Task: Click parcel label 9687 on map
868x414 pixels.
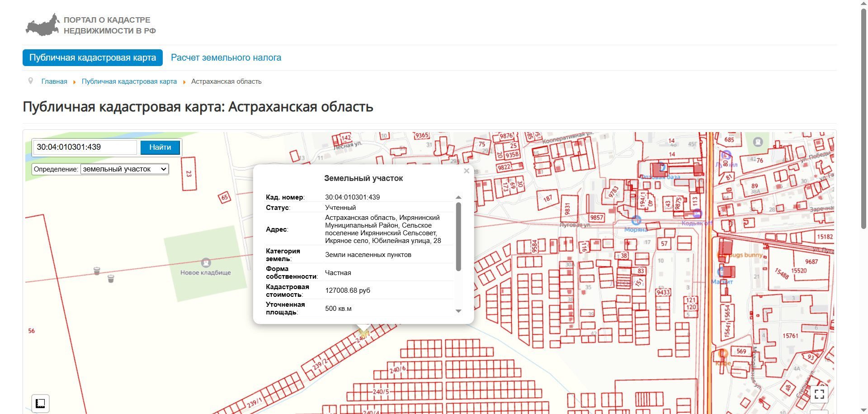Action: tap(811, 262)
